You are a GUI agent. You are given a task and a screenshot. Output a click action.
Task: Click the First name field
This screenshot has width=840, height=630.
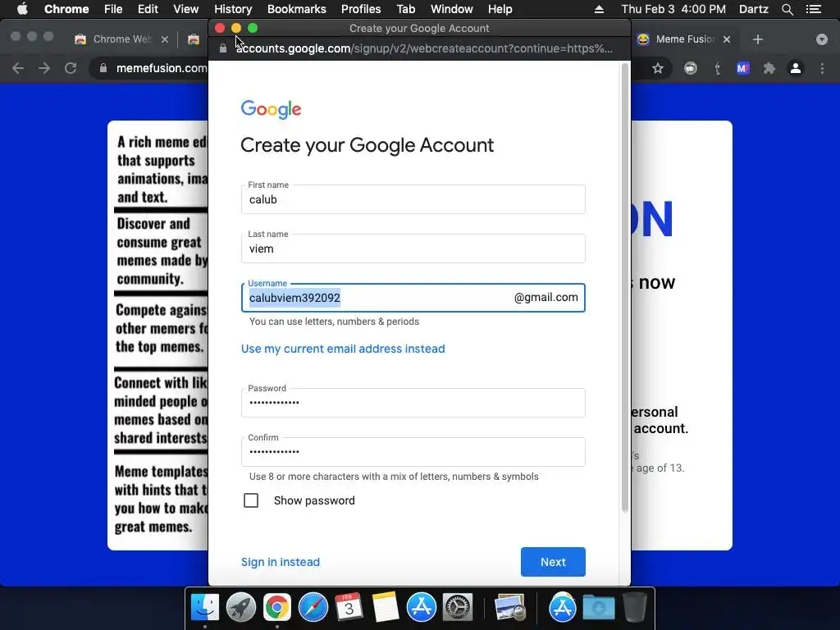tap(413, 199)
